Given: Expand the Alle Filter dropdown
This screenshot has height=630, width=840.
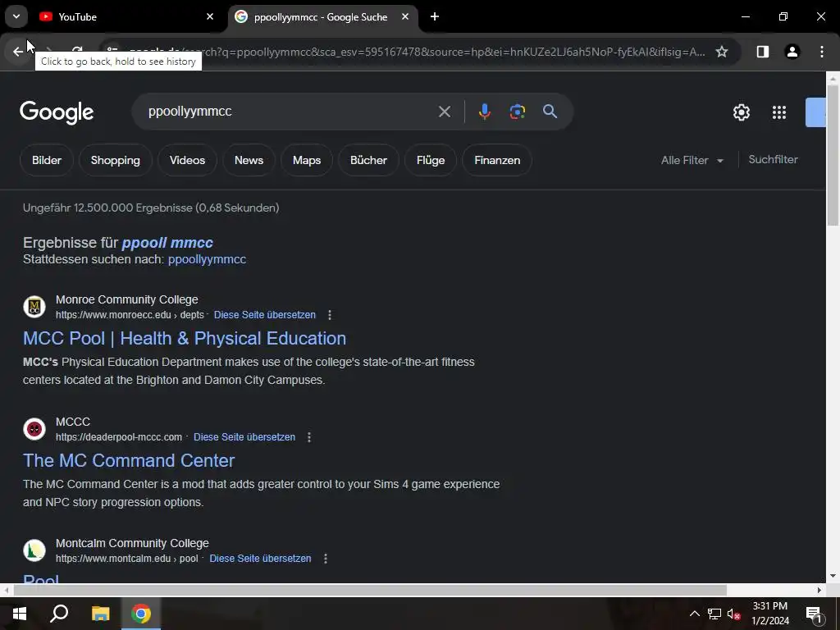Looking at the screenshot, I should (x=692, y=160).
